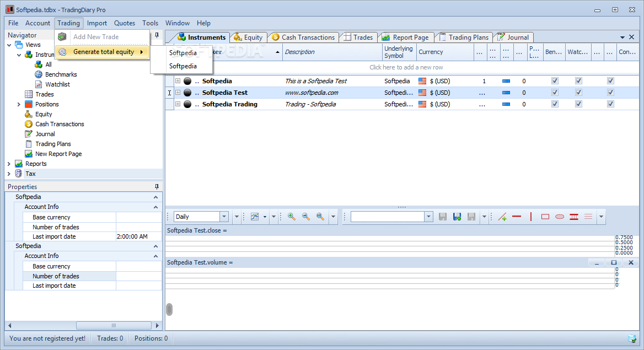Toggle Ben... checkbox for Softpedia Trading row
Screen dimensions: 644x350
point(555,104)
